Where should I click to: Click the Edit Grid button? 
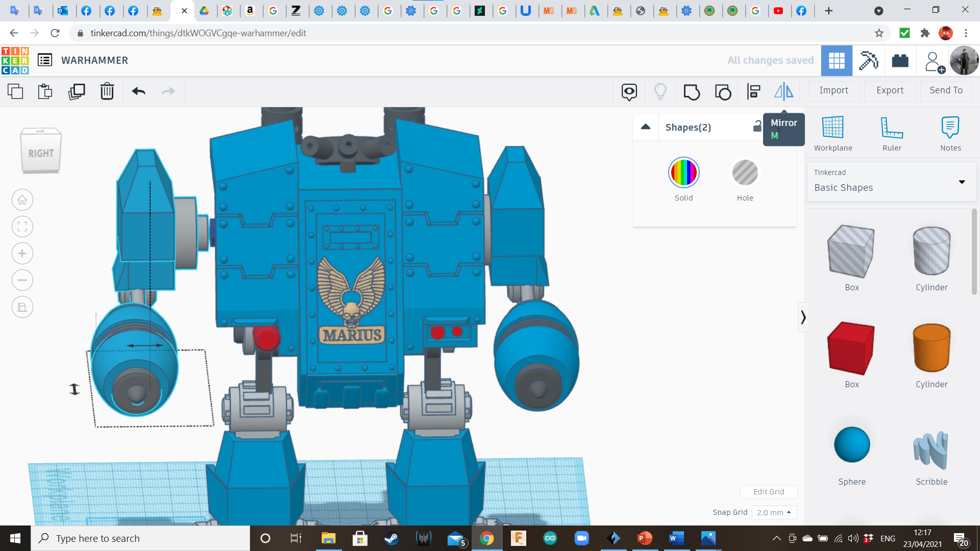tap(769, 492)
